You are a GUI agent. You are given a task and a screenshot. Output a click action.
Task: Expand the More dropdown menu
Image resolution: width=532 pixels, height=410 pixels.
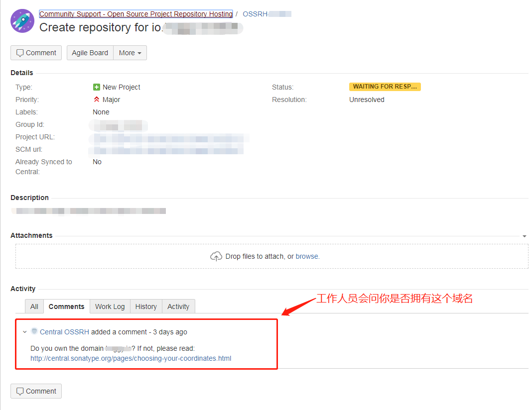(130, 53)
